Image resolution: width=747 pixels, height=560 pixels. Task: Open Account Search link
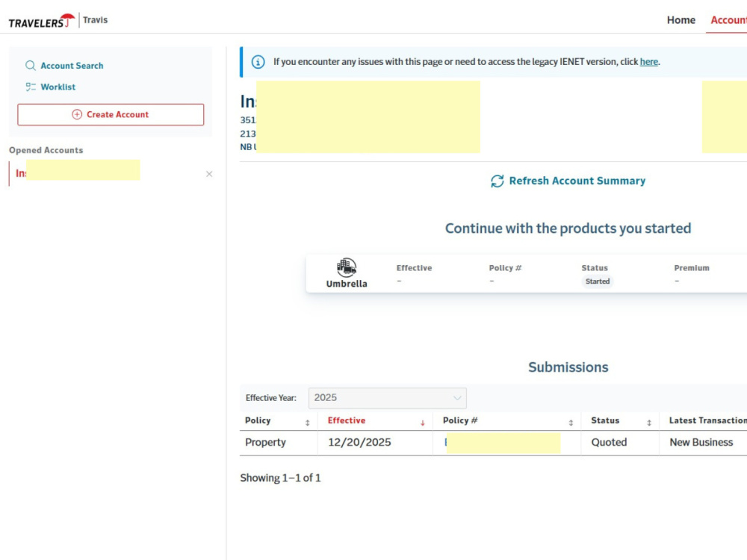[x=72, y=66]
